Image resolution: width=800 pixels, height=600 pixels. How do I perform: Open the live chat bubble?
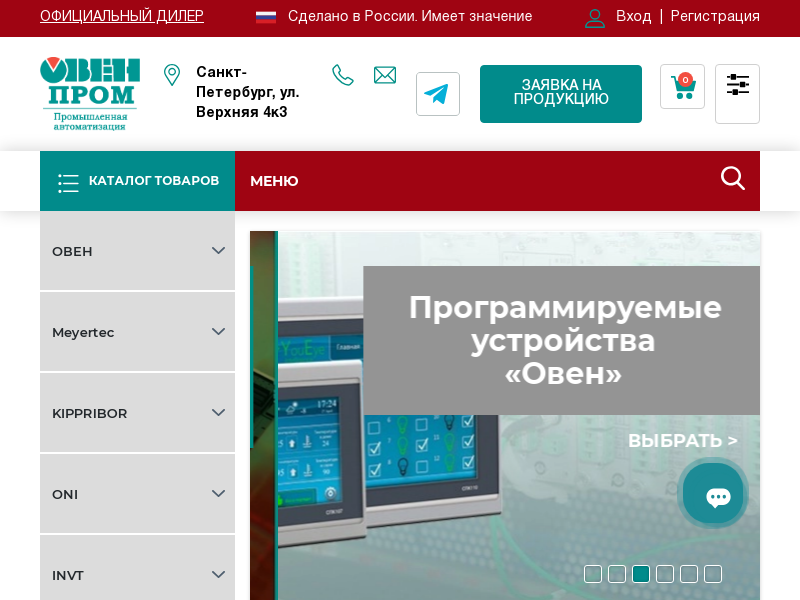[713, 493]
